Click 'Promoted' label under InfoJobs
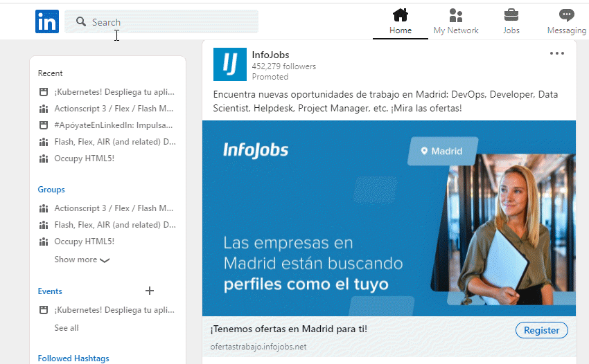The width and height of the screenshot is (589, 364). (270, 77)
